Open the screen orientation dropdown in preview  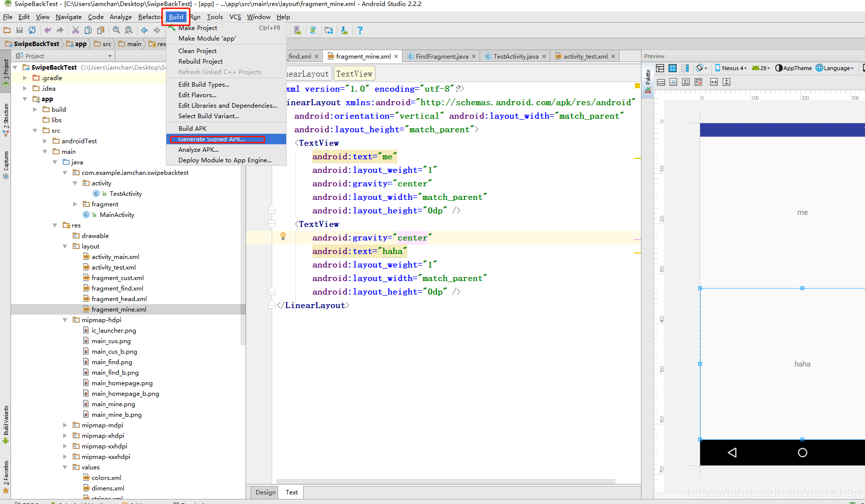[702, 68]
